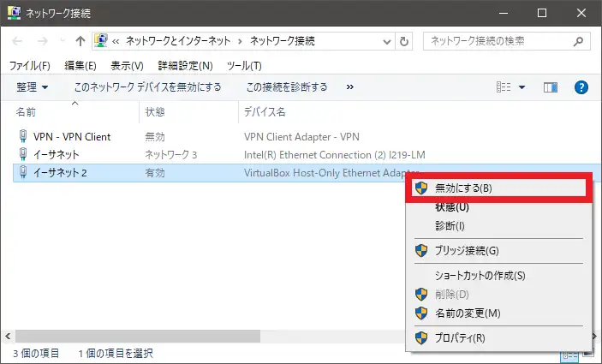Choose 状態(U) in context menu
This screenshot has height=364, width=602.
click(x=498, y=207)
